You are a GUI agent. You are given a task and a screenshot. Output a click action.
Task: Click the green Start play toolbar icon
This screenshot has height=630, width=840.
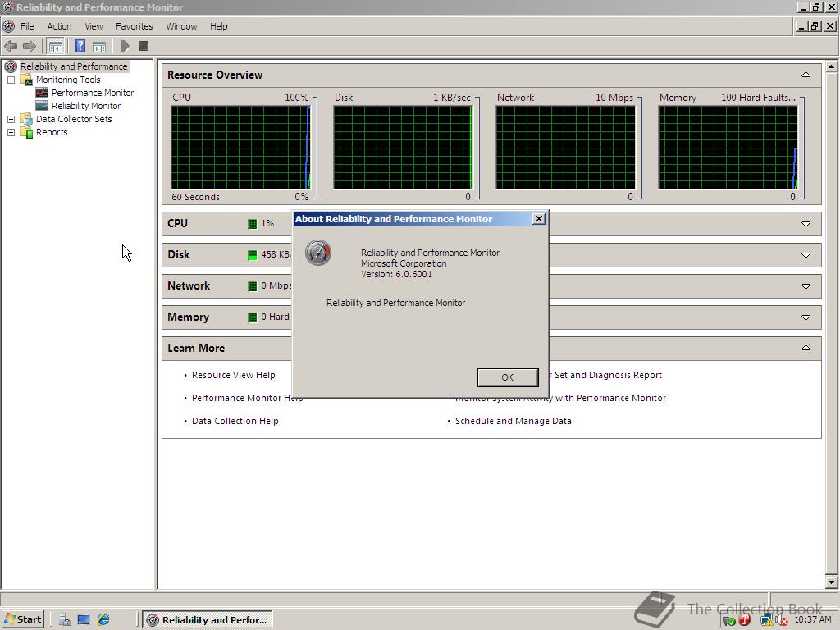[126, 47]
